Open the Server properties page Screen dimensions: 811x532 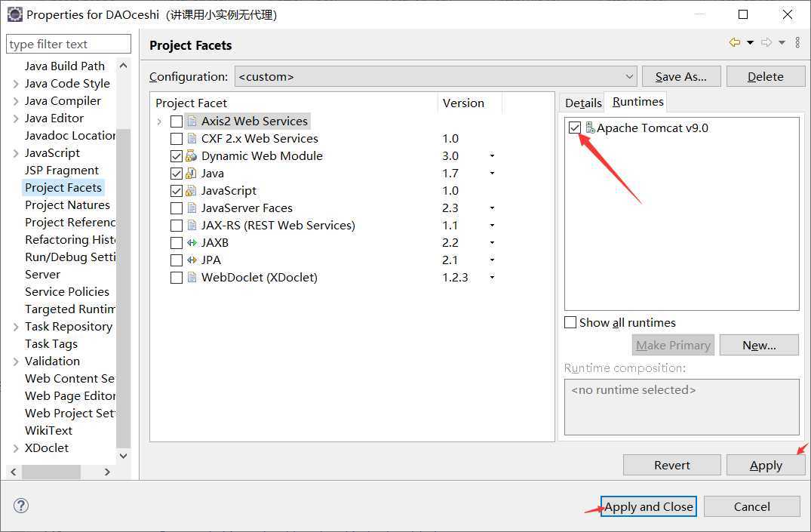pos(42,274)
